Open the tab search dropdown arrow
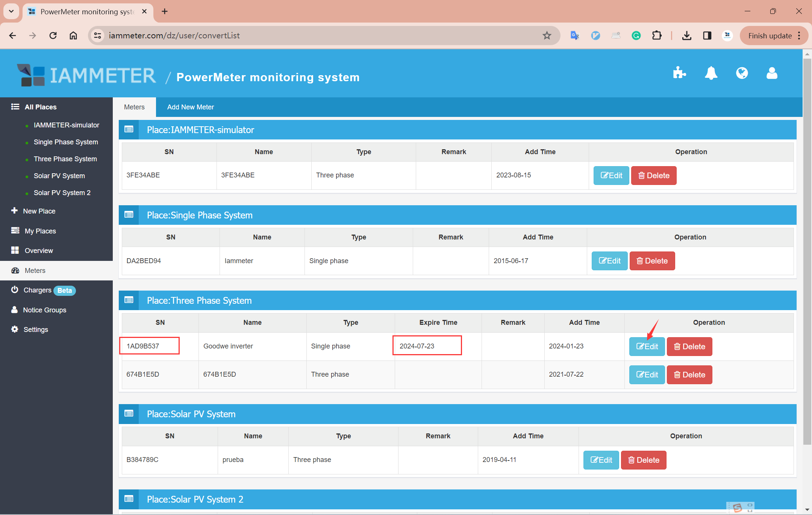 pyautogui.click(x=11, y=11)
